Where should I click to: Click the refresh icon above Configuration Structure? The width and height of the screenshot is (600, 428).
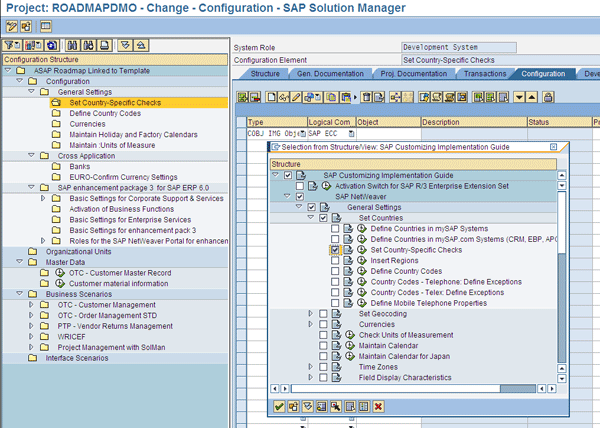52,46
